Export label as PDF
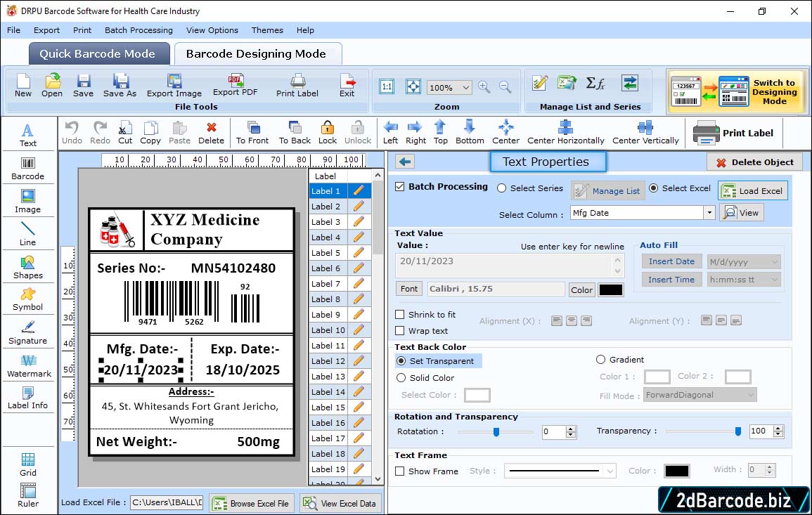Image resolution: width=812 pixels, height=515 pixels. [x=235, y=86]
